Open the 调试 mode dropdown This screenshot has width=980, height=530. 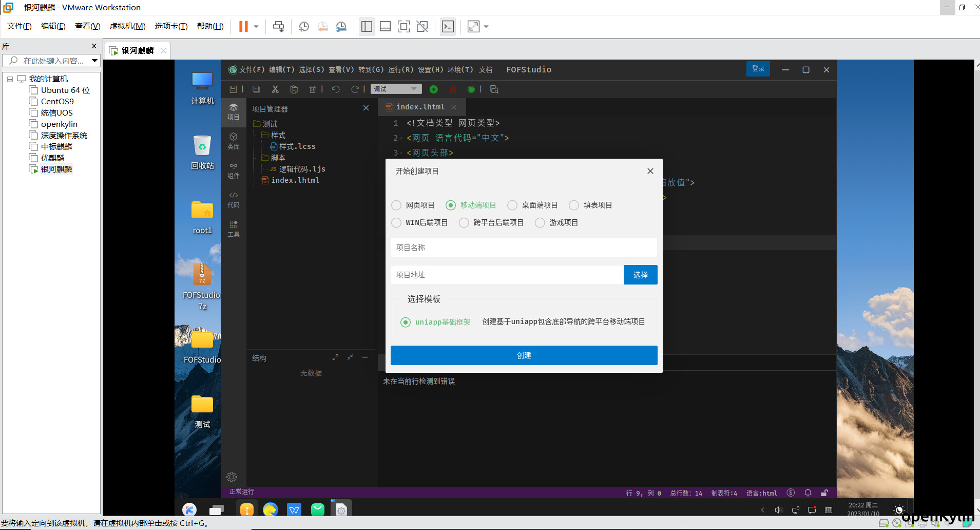point(396,89)
